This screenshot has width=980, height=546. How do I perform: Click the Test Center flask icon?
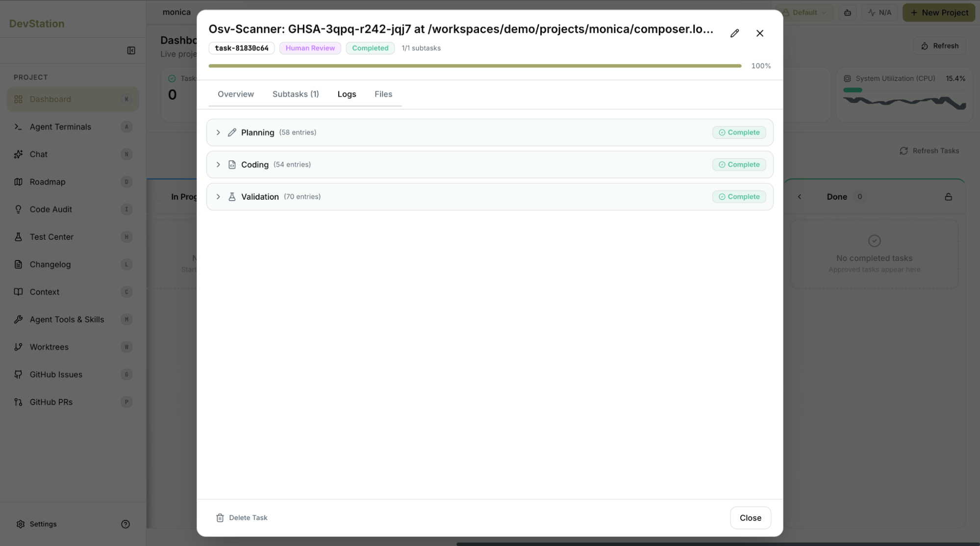[18, 237]
